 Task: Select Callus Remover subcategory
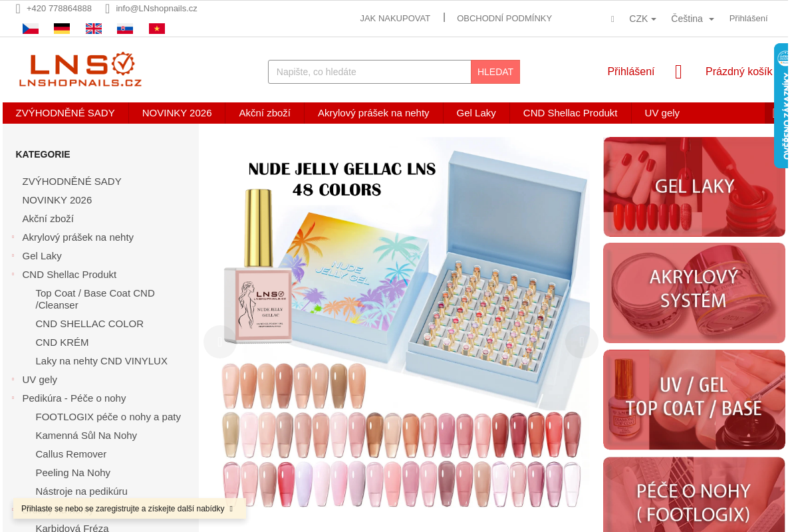point(71,454)
